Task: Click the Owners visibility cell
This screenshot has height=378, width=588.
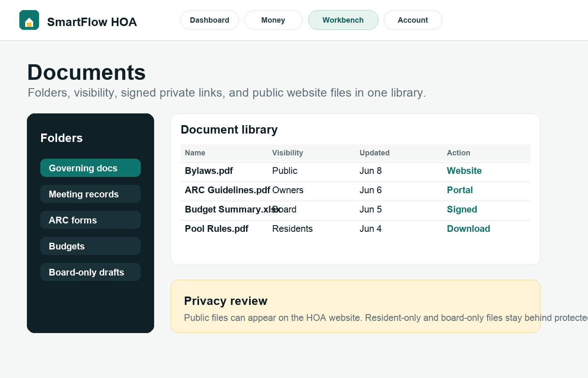Action: point(288,190)
